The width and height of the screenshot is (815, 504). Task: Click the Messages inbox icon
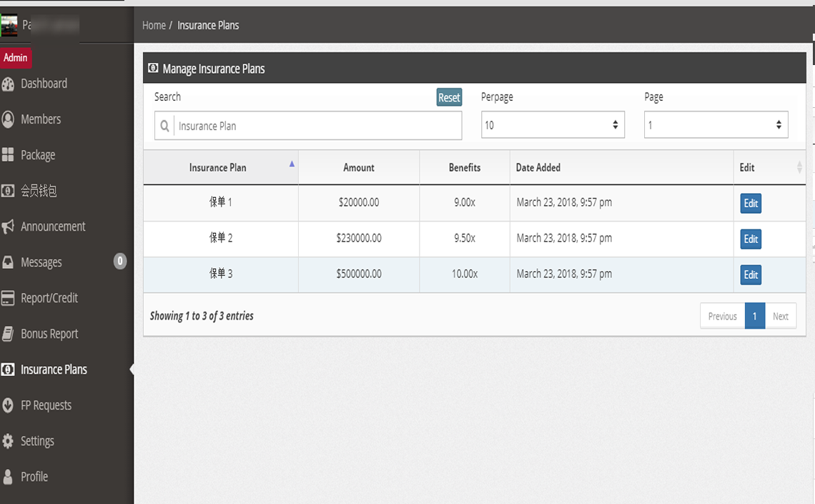click(x=8, y=262)
